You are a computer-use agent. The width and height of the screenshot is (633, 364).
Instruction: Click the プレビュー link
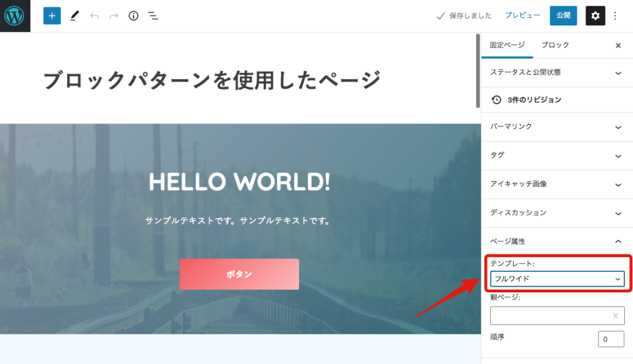click(522, 15)
